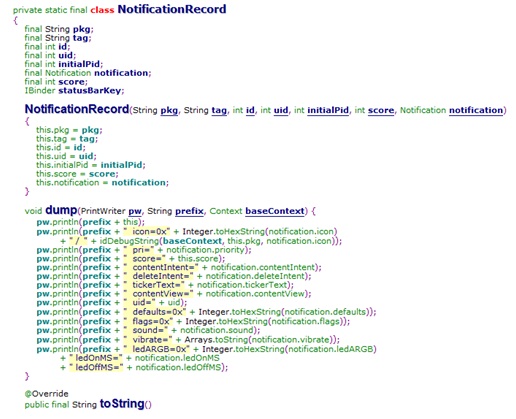Click the 'notification.priority' expression
The image size is (516, 419).
click(205, 250)
